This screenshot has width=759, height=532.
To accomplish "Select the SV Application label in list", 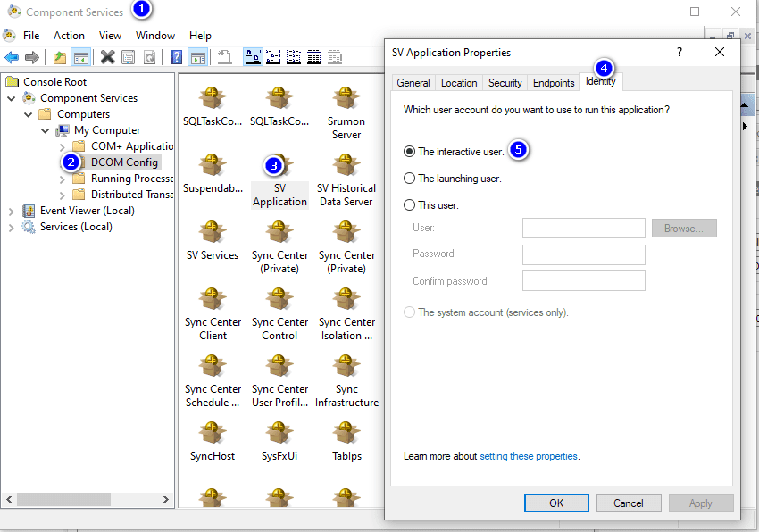I will pyautogui.click(x=279, y=195).
